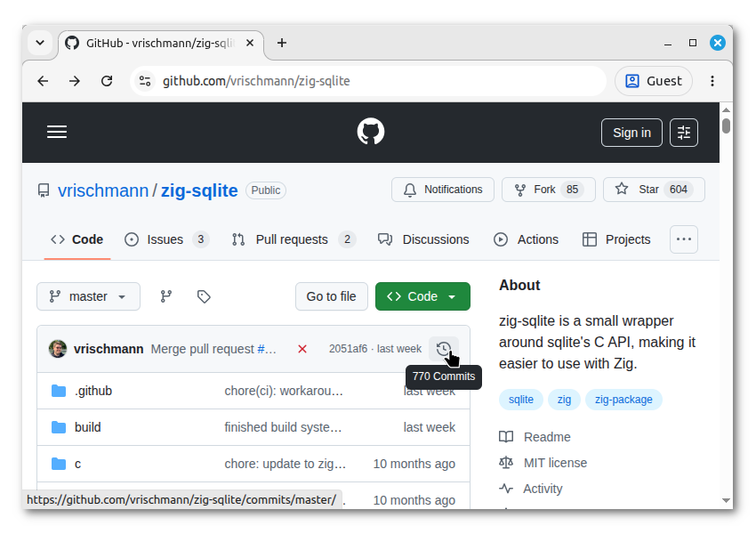
Task: Star the repository
Action: pyautogui.click(x=654, y=190)
